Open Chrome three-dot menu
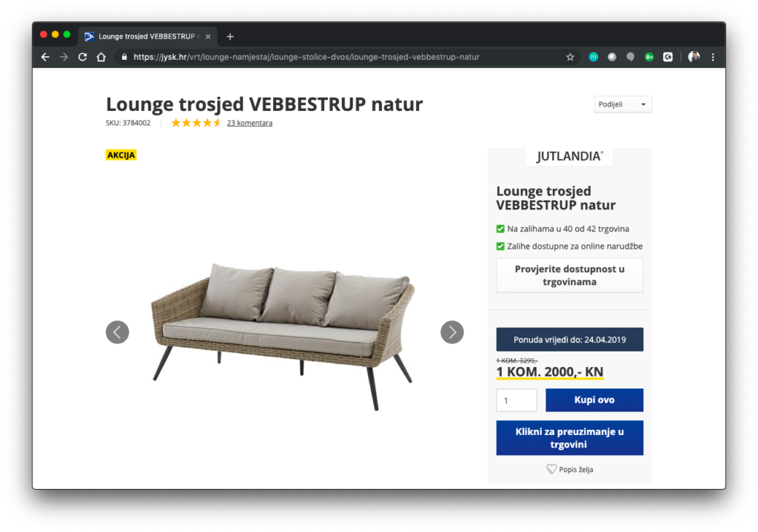This screenshot has height=532, width=758. tap(713, 57)
